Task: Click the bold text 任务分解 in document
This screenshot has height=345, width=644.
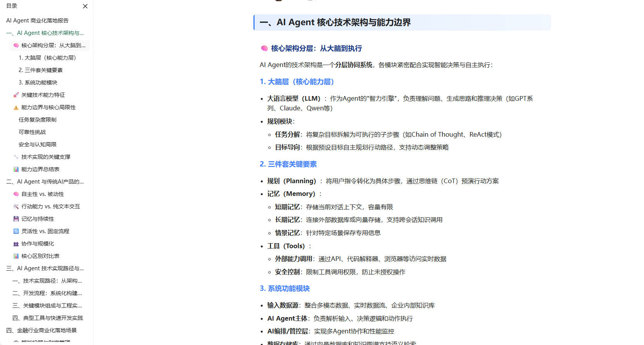Action: (288, 134)
